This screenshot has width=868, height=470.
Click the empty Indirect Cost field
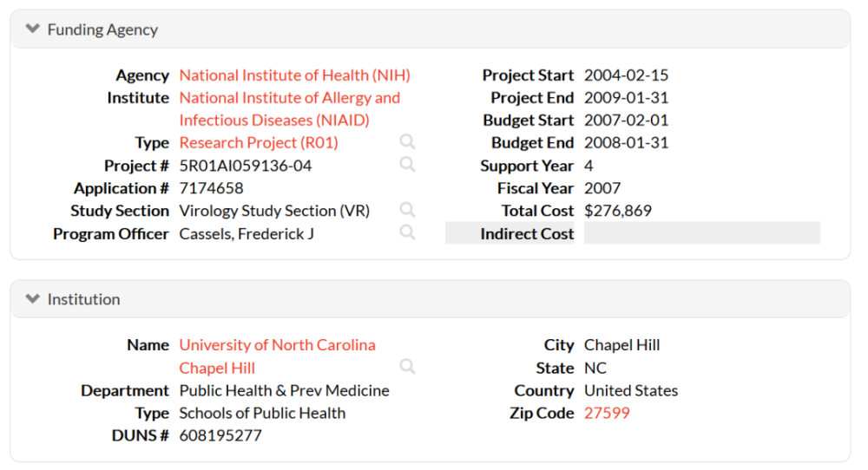click(701, 233)
